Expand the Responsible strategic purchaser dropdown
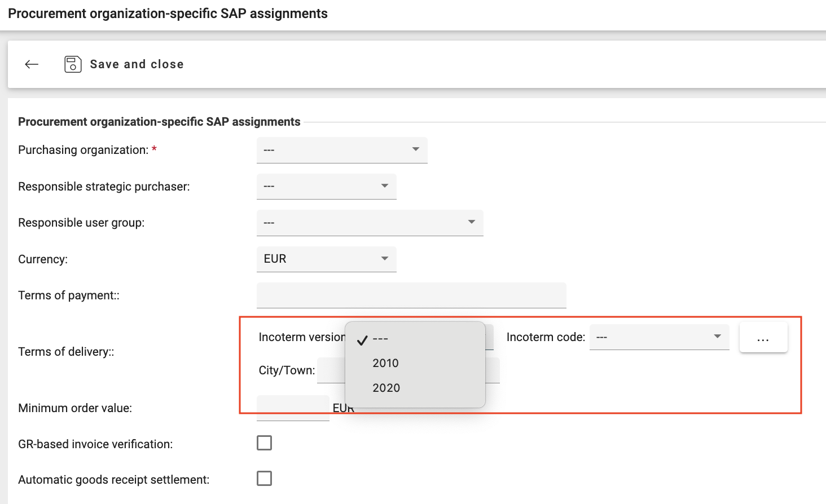This screenshot has width=826, height=504. (x=326, y=186)
